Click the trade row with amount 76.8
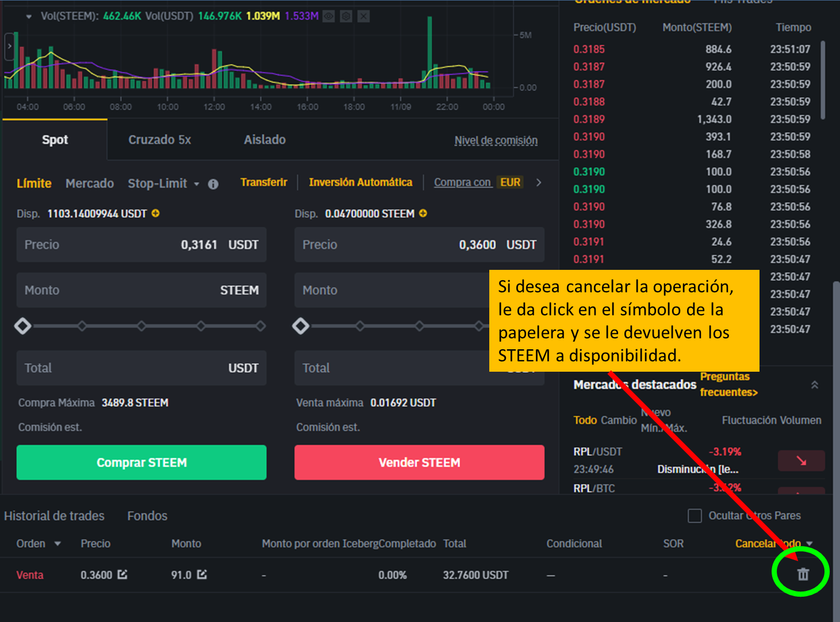The height and width of the screenshot is (622, 840). (x=692, y=207)
